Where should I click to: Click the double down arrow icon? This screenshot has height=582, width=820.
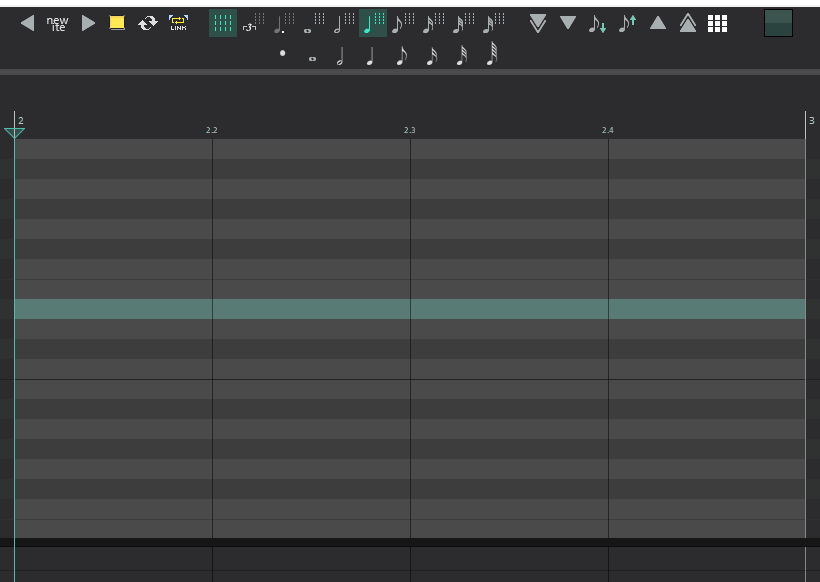point(538,23)
